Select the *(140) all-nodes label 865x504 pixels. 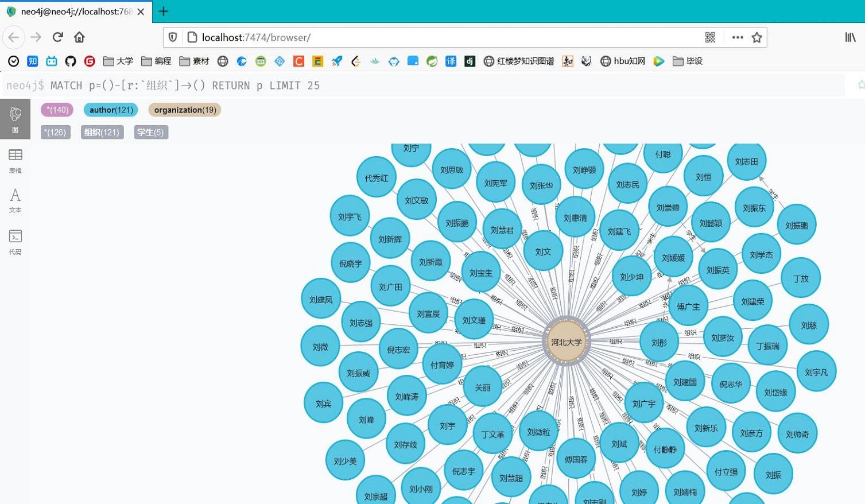pyautogui.click(x=57, y=110)
